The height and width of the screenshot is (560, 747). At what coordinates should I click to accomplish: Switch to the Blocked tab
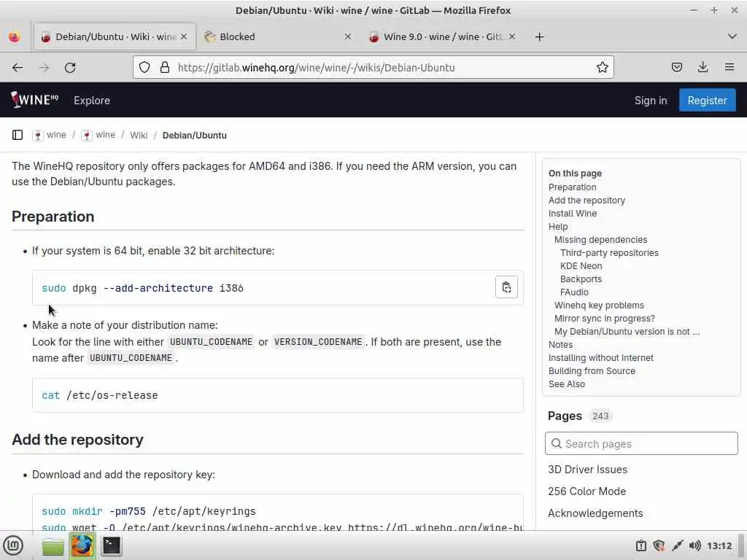click(x=279, y=36)
